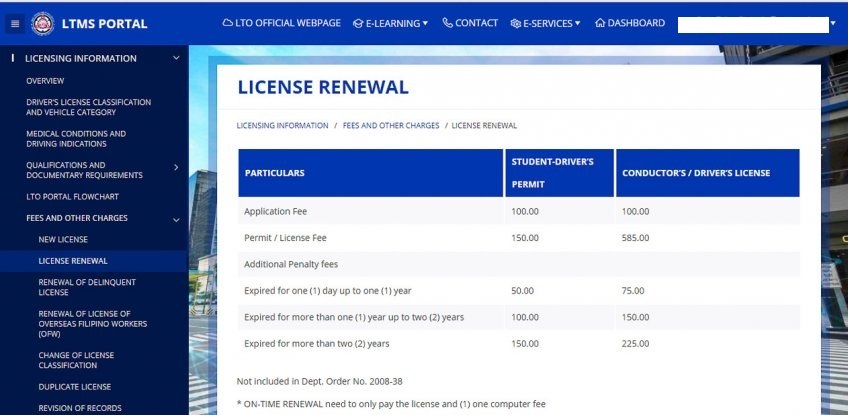Expand Qualifications and Documentary Requirements
The image size is (848, 418).
click(x=176, y=168)
